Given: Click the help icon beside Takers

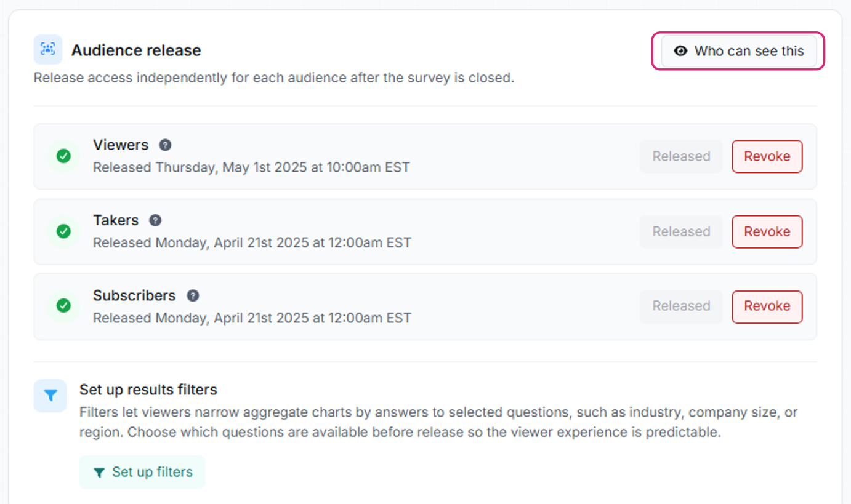Looking at the screenshot, I should (x=155, y=220).
